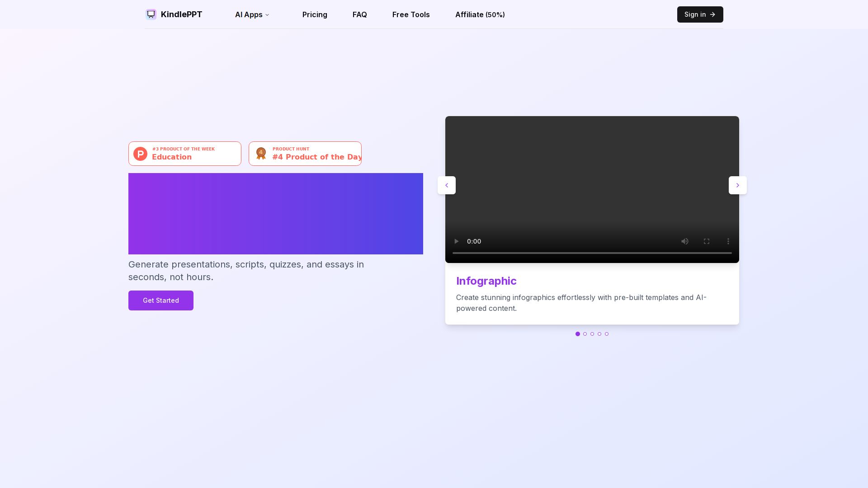Image resolution: width=868 pixels, height=488 pixels.
Task: Play the Infographic demo video
Action: [x=456, y=241]
